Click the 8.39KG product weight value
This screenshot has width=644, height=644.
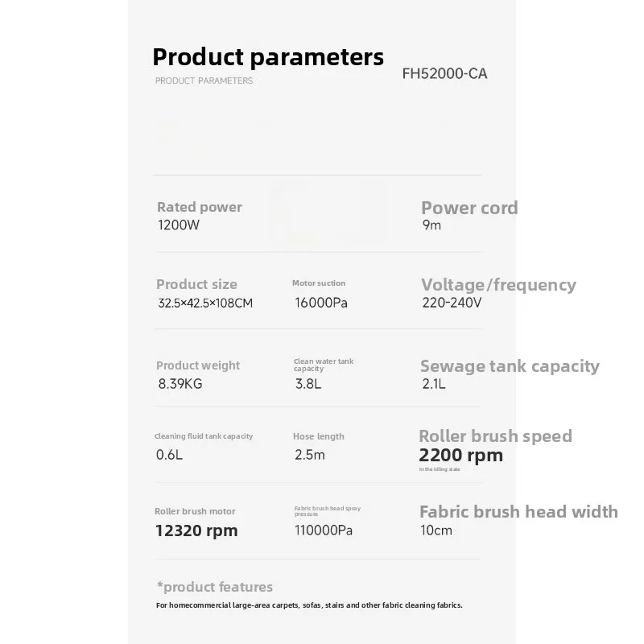pyautogui.click(x=180, y=384)
